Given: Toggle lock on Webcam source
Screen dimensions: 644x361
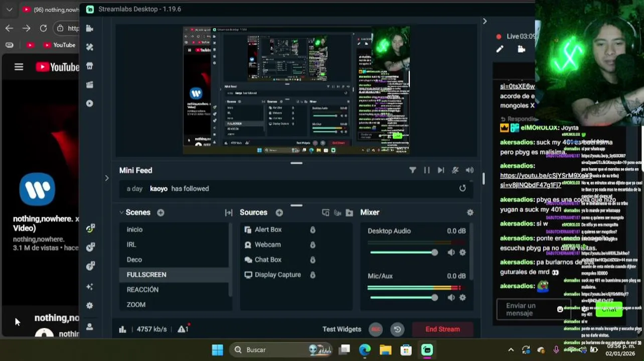Looking at the screenshot, I should [x=312, y=245].
